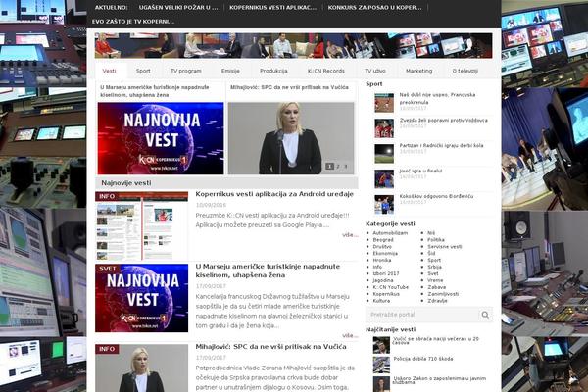The image size is (588, 392).
Task: Open the Društvo category
Action: [x=382, y=247]
